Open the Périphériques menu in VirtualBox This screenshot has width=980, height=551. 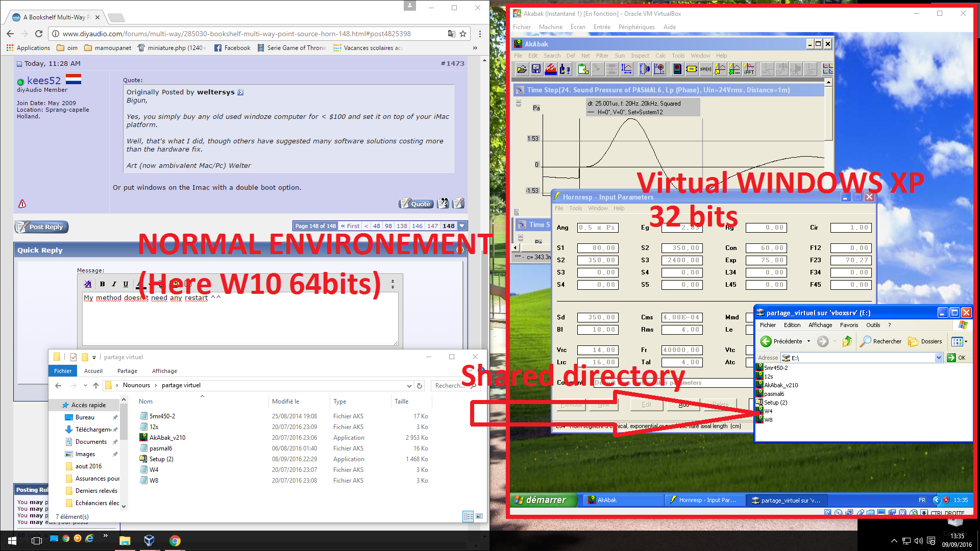pos(636,27)
